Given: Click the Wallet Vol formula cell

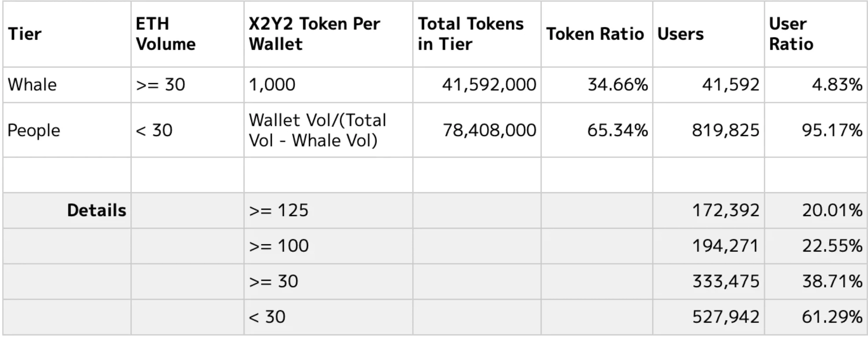Looking at the screenshot, I should click(x=317, y=130).
